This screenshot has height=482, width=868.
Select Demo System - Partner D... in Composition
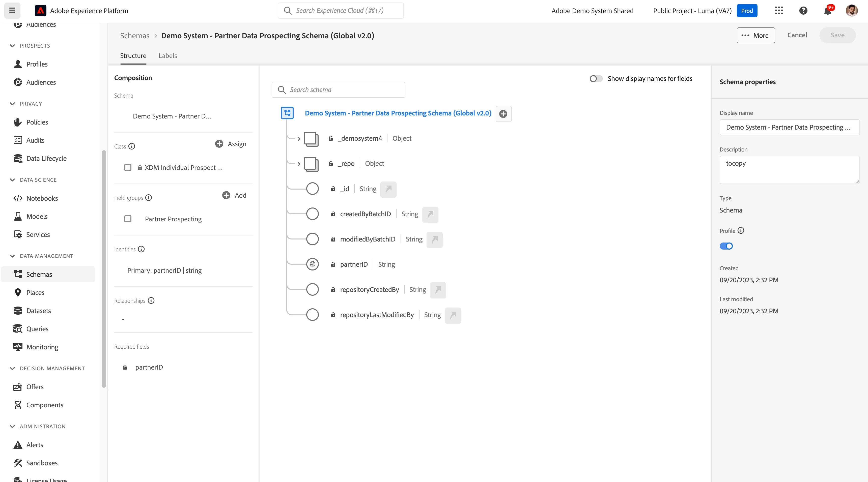click(x=172, y=116)
